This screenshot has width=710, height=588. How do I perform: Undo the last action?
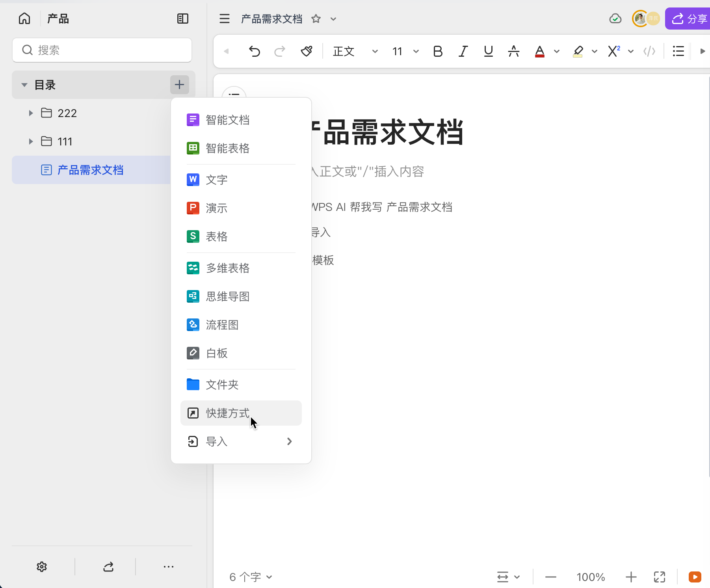(255, 51)
